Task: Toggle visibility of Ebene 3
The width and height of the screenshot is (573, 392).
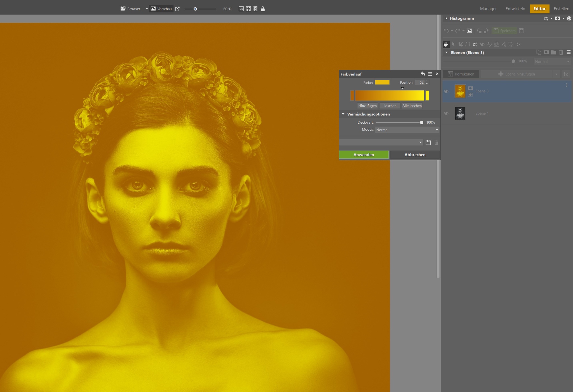Action: [446, 91]
